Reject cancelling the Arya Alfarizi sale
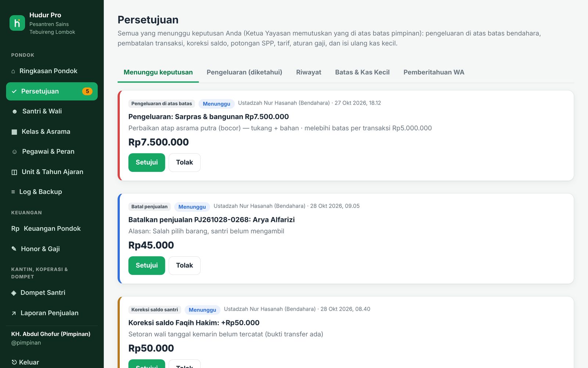This screenshot has height=368, width=588. [184, 265]
